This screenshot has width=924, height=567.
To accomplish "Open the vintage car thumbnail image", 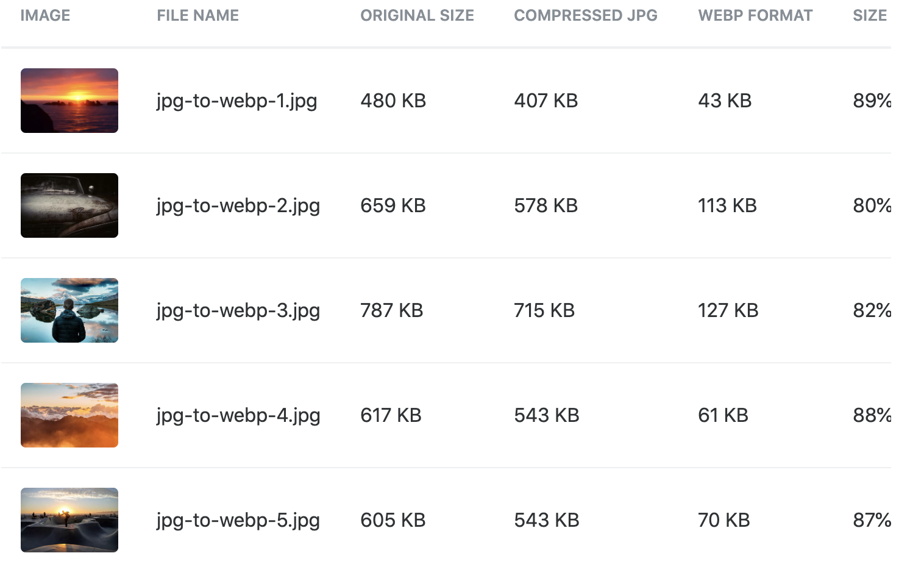I will point(69,205).
